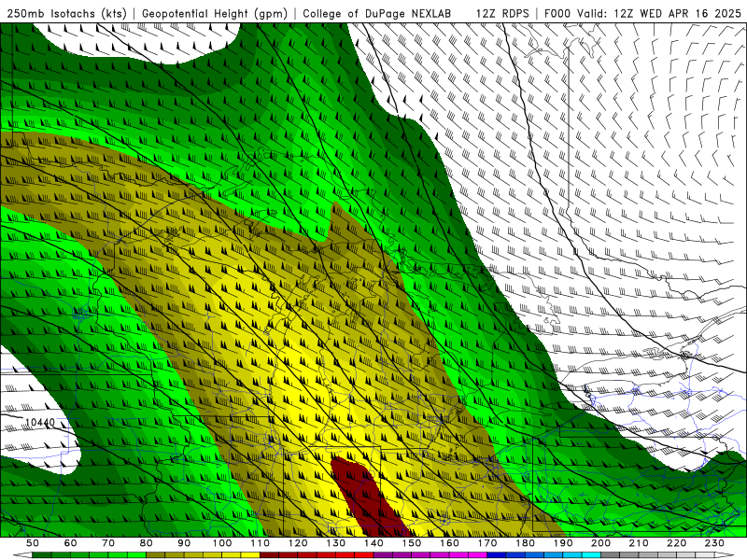The height and width of the screenshot is (560, 747).
Task: Click the dark red jet core on map
Action: [x=367, y=496]
